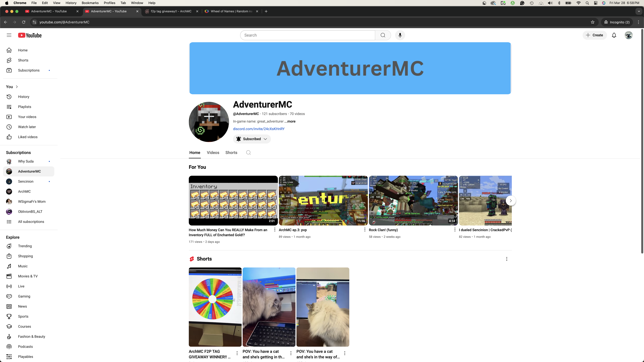Play the enchanted gold inventory video thumbnail
644x362 pixels.
point(233,201)
